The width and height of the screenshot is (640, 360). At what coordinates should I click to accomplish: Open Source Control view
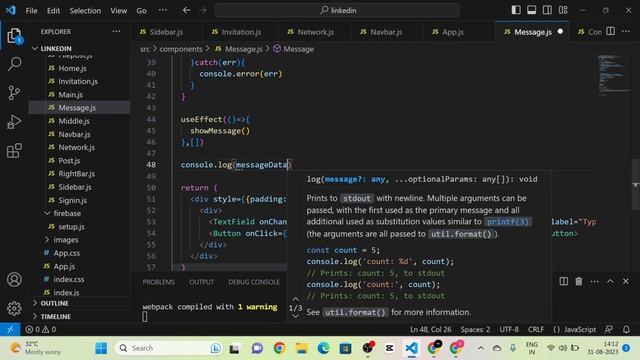14,93
